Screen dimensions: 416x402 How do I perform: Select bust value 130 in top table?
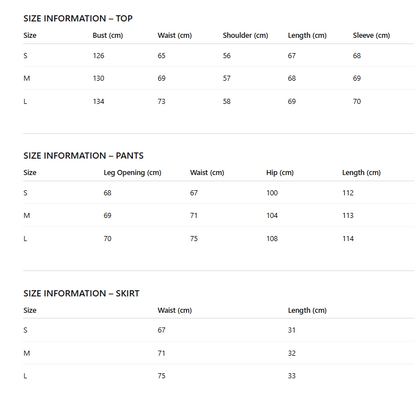98,78
